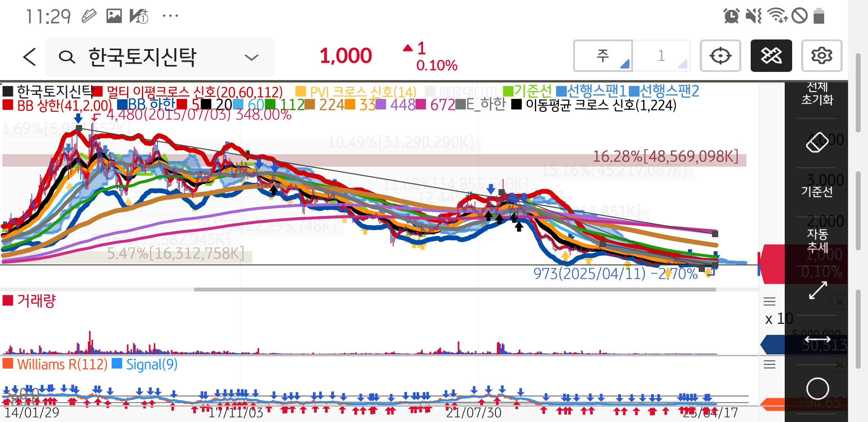This screenshot has width=868, height=422.
Task: Toggle the crosshair target tool
Action: pyautogui.click(x=720, y=55)
